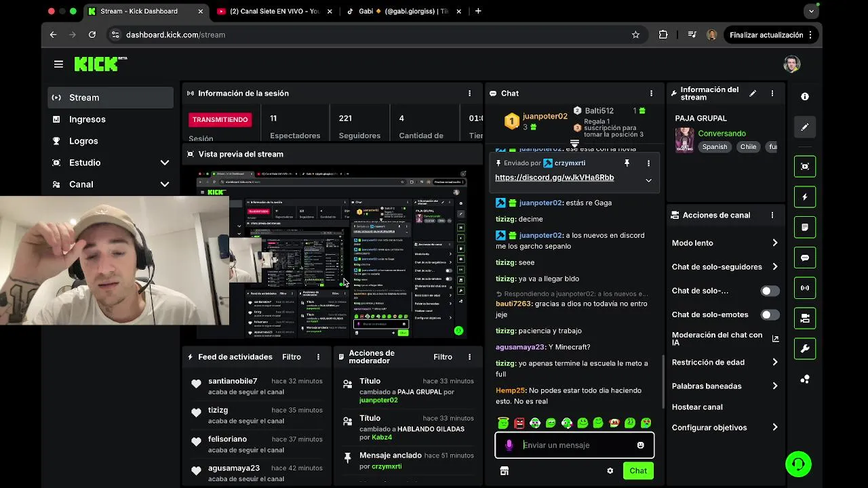Focus the browser address bar
Image resolution: width=868 pixels, height=488 pixels.
376,35
